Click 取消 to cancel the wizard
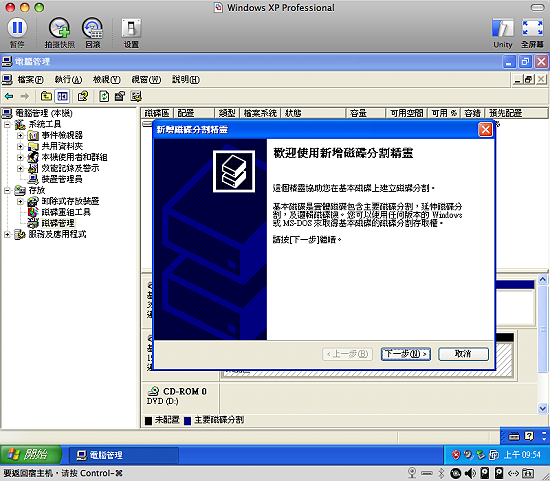550x481 pixels. 463,354
